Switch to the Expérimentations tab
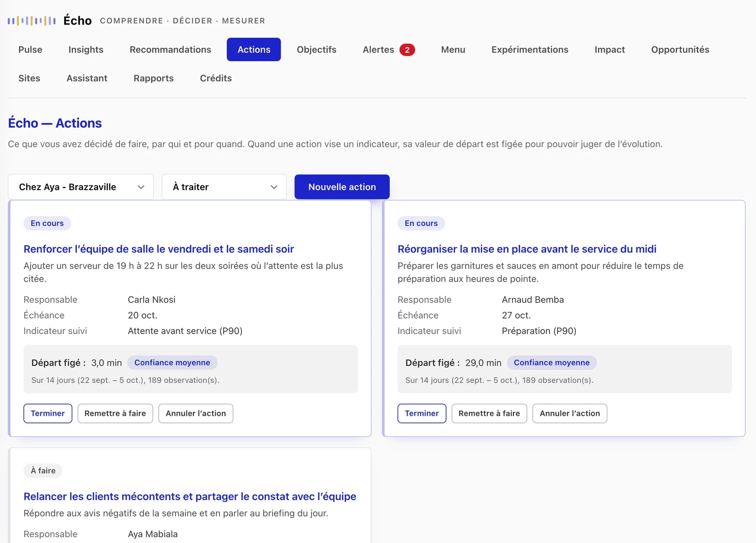Viewport: 756px width, 543px height. tap(530, 50)
